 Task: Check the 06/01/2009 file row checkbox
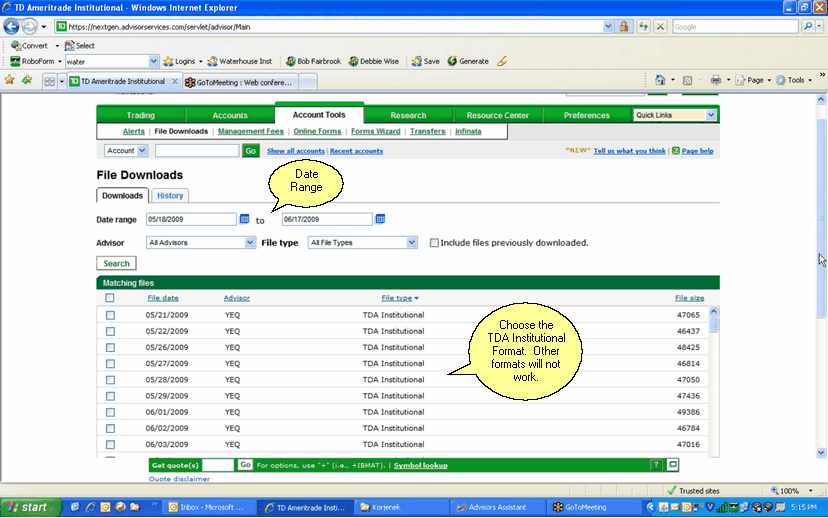(x=110, y=412)
